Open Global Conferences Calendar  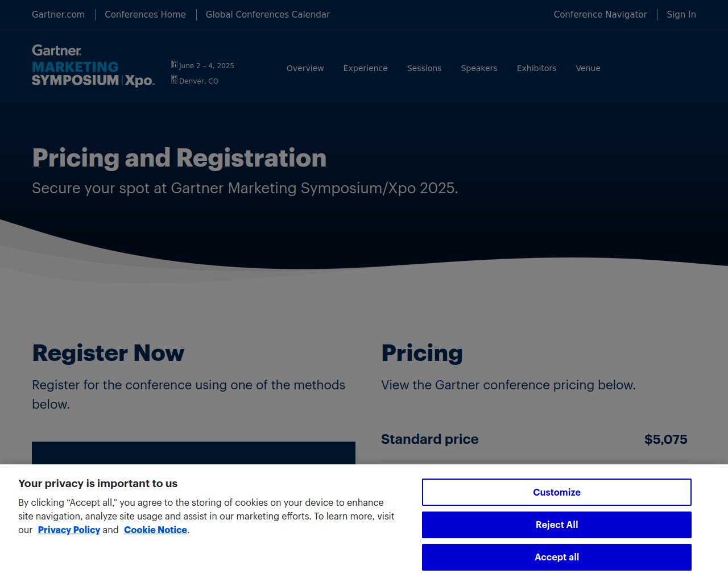[268, 15]
